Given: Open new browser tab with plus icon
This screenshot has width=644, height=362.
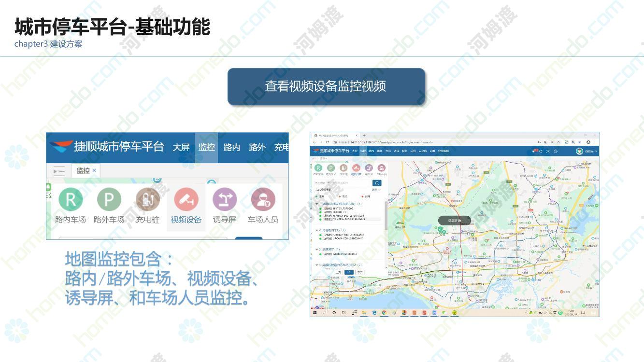Looking at the screenshot, I should pyautogui.click(x=364, y=136).
